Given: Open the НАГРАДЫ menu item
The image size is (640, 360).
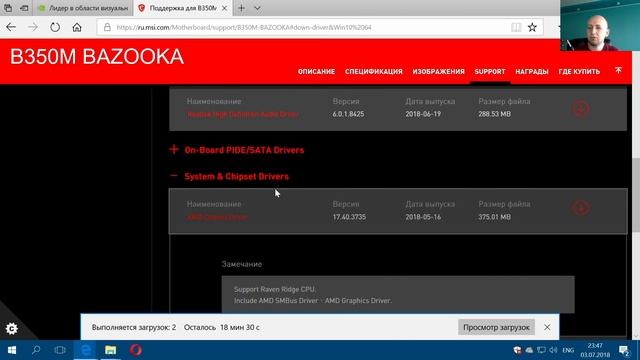Looking at the screenshot, I should coord(532,71).
